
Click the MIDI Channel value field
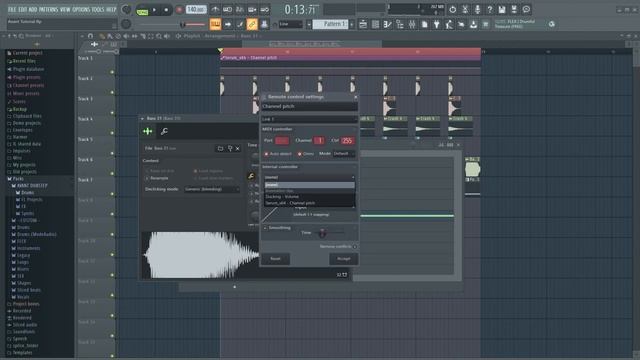(319, 140)
